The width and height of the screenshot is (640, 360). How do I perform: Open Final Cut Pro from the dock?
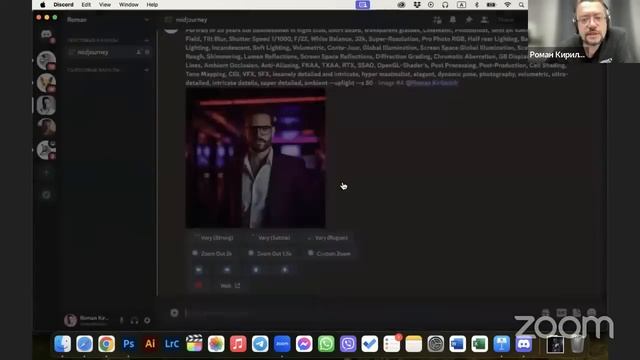pyautogui.click(x=194, y=344)
